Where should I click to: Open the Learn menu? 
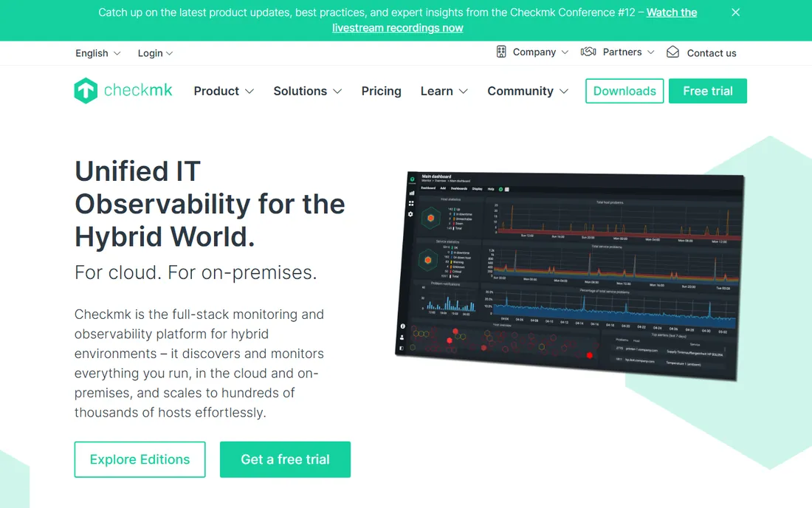(x=444, y=91)
